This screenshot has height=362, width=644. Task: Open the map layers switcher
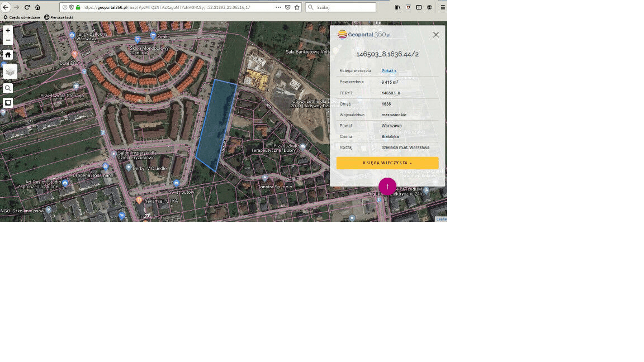10,72
